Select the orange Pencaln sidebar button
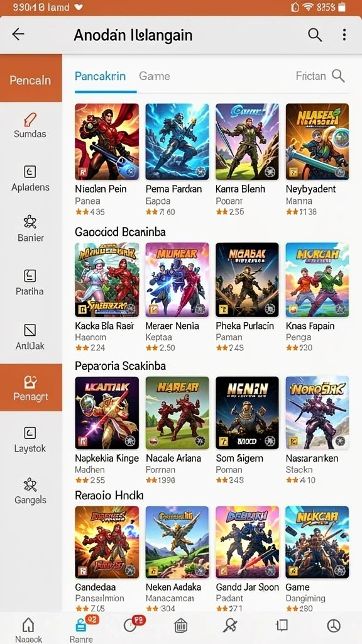362x644 pixels. point(31,78)
